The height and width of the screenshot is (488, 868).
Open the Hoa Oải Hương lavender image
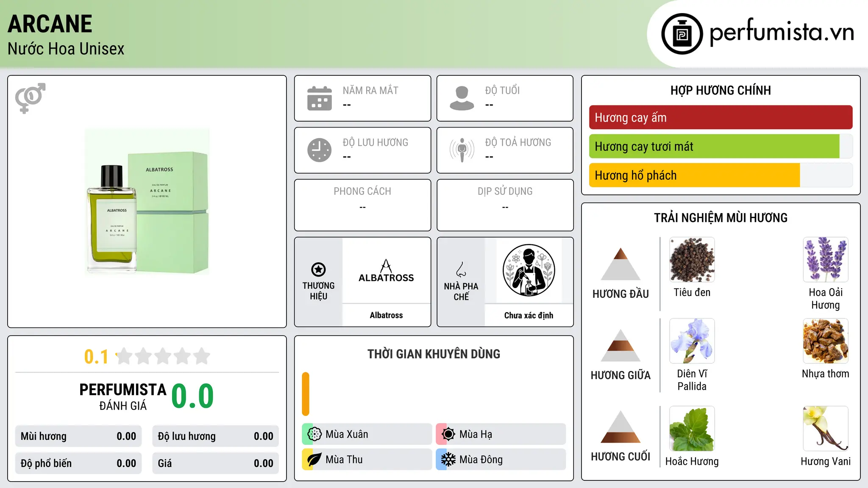(x=826, y=260)
